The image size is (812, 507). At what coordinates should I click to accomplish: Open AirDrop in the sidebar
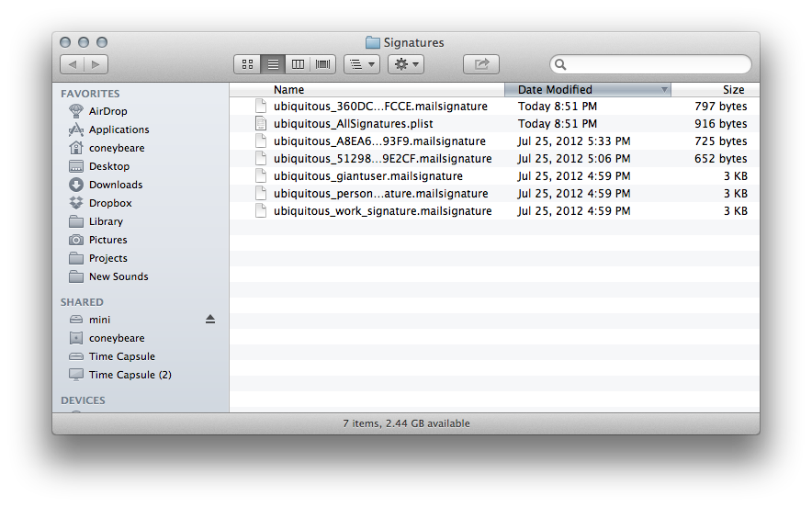107,111
